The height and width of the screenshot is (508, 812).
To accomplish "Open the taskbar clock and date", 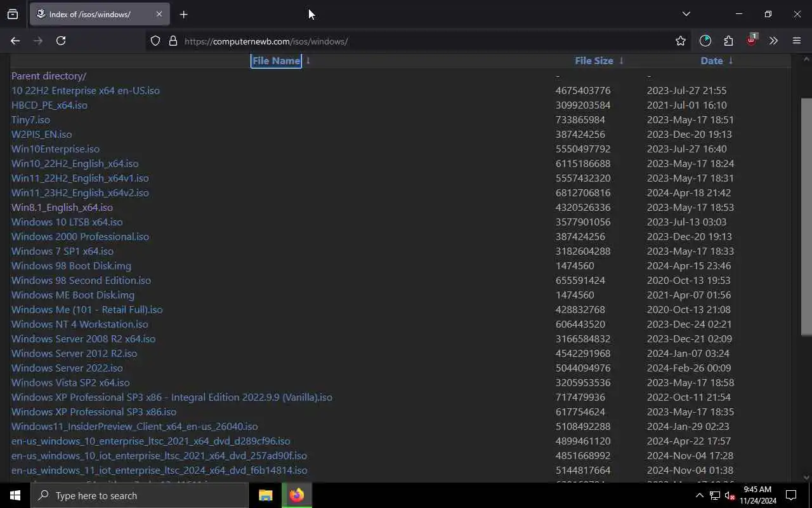I will 757,495.
